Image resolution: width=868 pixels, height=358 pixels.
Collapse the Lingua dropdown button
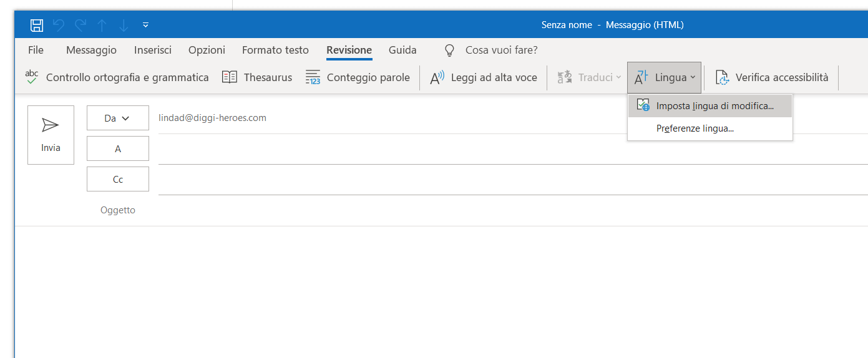[x=665, y=77]
